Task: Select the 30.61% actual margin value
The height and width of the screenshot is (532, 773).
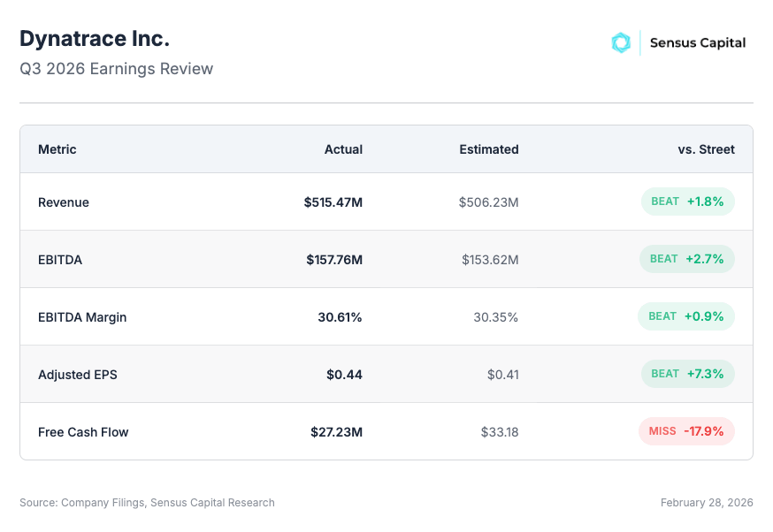Action: click(x=341, y=317)
